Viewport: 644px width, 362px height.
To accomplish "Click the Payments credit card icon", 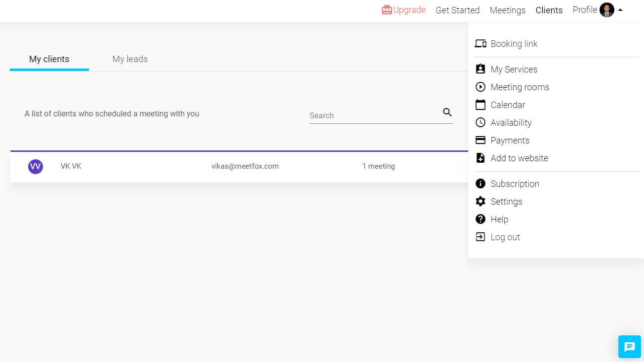I will [480, 141].
